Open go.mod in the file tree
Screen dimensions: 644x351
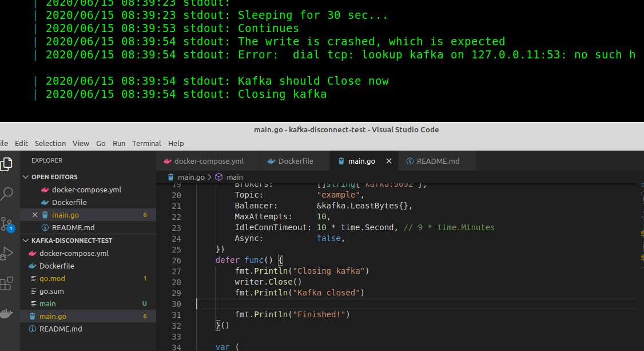tap(52, 279)
